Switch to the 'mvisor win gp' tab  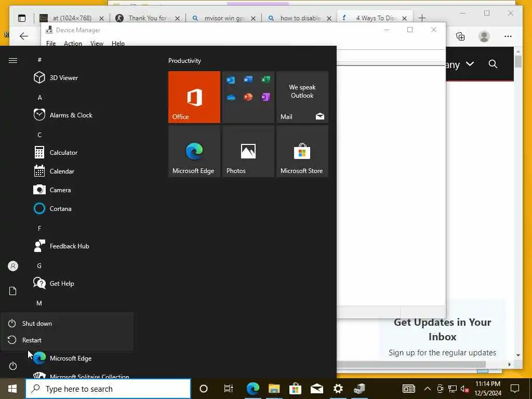click(224, 18)
